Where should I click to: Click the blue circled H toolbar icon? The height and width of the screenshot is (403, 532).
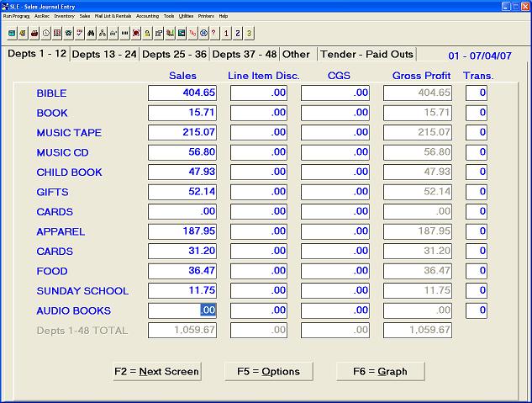(203, 34)
